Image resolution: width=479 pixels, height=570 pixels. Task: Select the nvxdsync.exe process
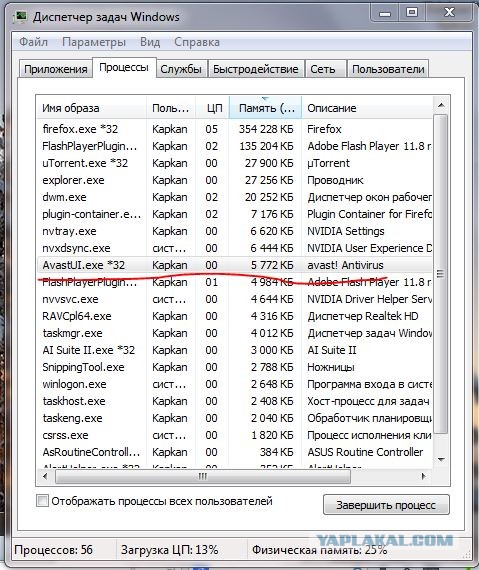(234, 248)
